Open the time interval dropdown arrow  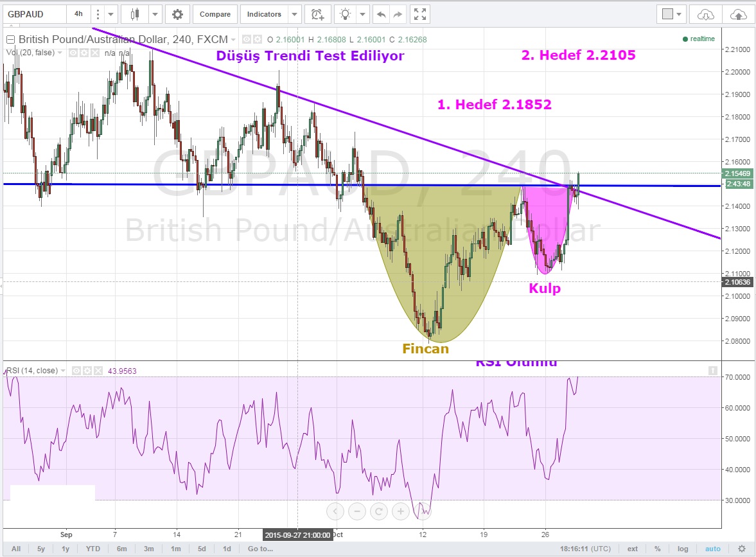(111, 13)
